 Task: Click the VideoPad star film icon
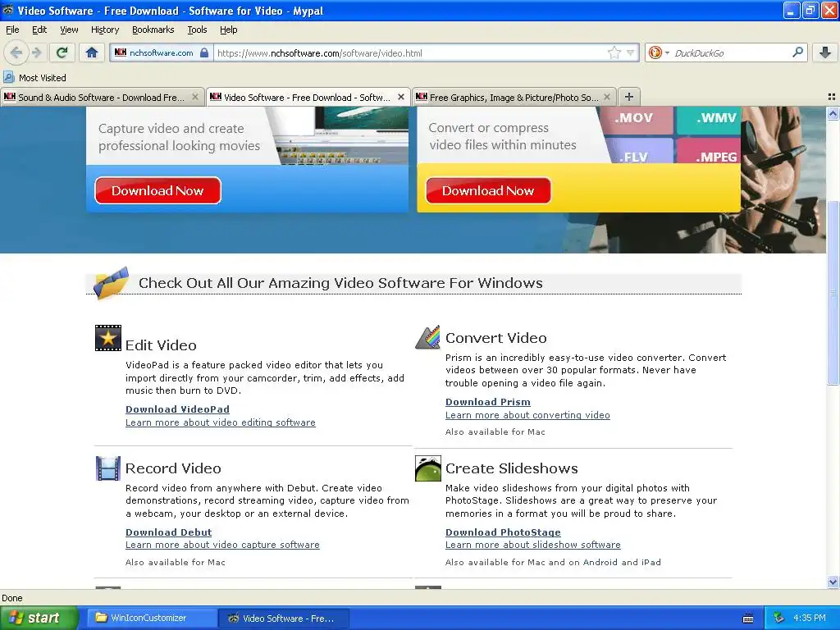coord(108,338)
